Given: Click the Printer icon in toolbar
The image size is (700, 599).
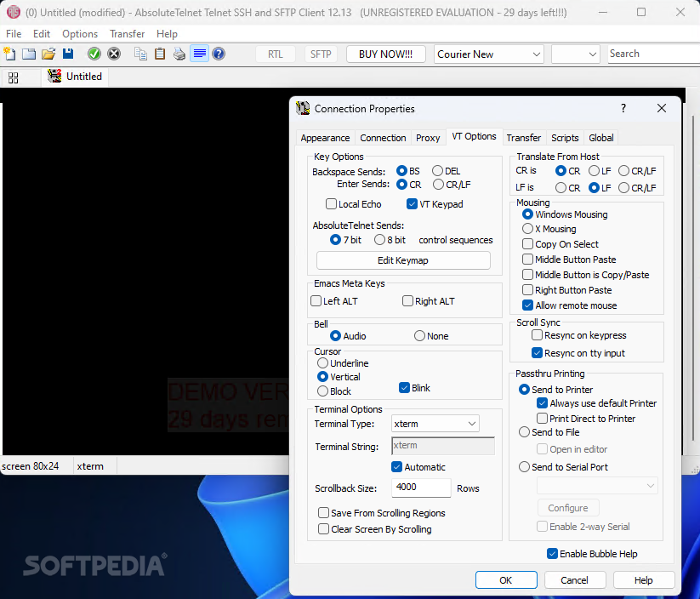Looking at the screenshot, I should point(179,54).
